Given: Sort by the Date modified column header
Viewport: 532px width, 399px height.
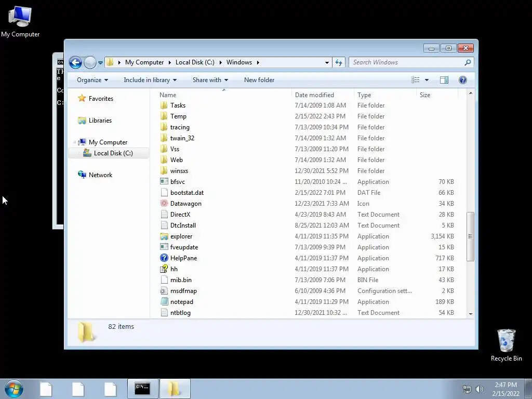Looking at the screenshot, I should pos(322,95).
